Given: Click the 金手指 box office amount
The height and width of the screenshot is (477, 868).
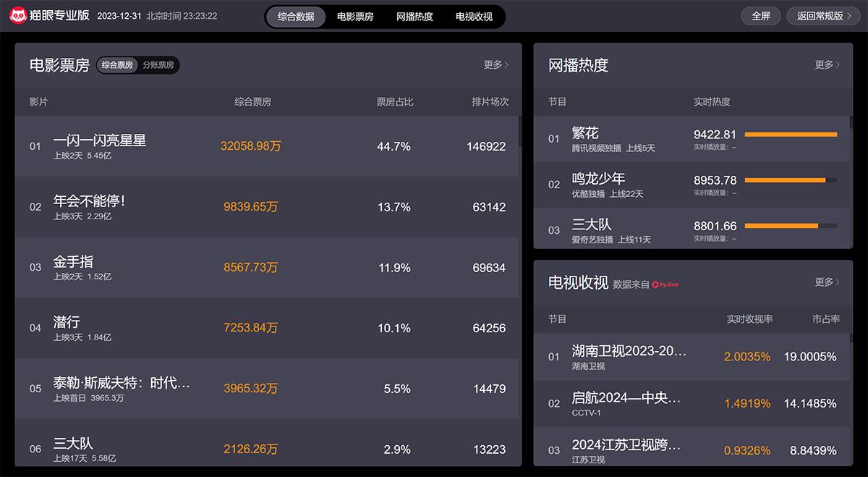Looking at the screenshot, I should tap(250, 268).
